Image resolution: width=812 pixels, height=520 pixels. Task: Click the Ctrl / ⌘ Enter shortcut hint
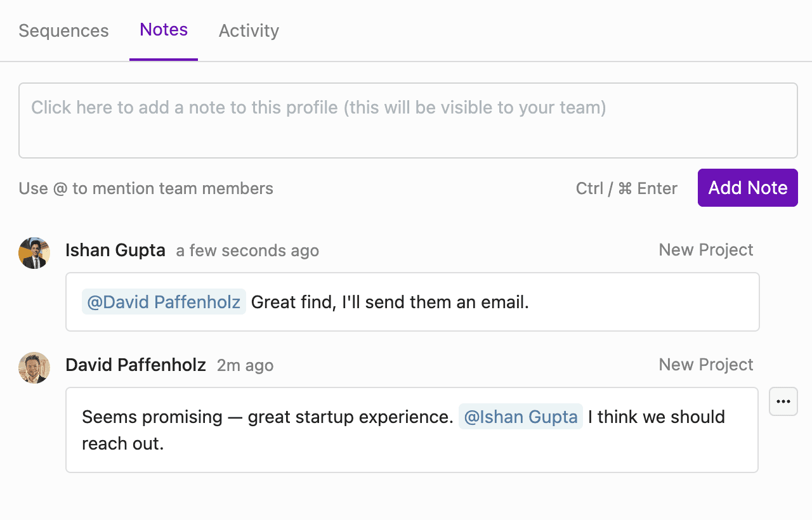(626, 188)
